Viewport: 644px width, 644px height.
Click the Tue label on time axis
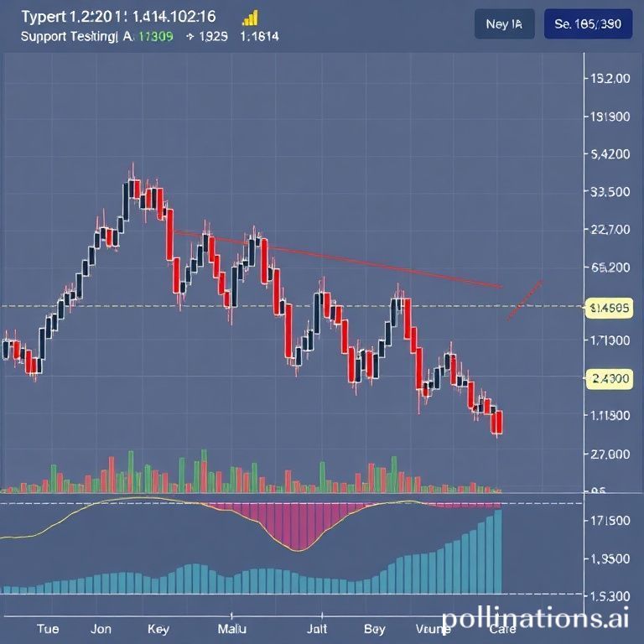pyautogui.click(x=49, y=628)
